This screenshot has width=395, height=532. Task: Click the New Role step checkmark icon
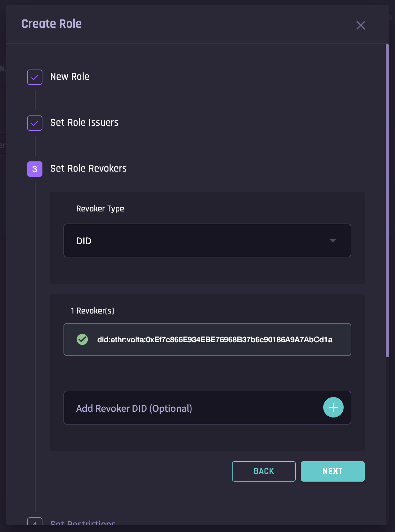(35, 77)
